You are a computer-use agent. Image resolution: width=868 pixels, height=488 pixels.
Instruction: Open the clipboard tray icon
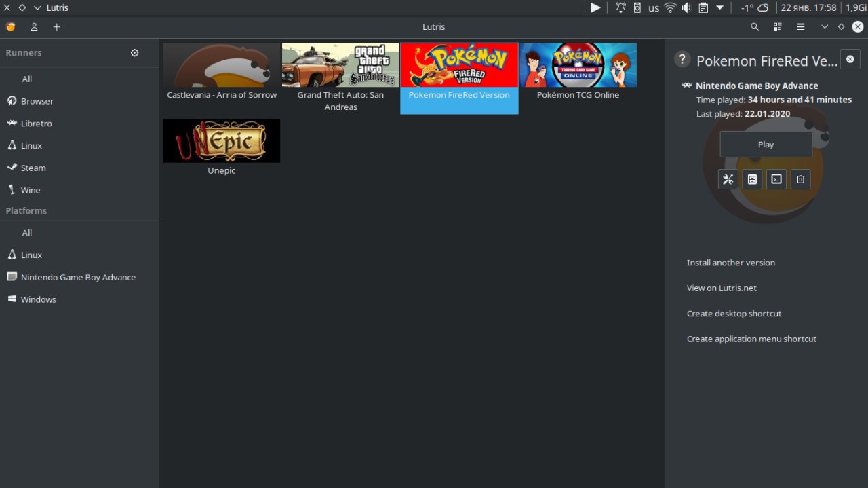703,7
